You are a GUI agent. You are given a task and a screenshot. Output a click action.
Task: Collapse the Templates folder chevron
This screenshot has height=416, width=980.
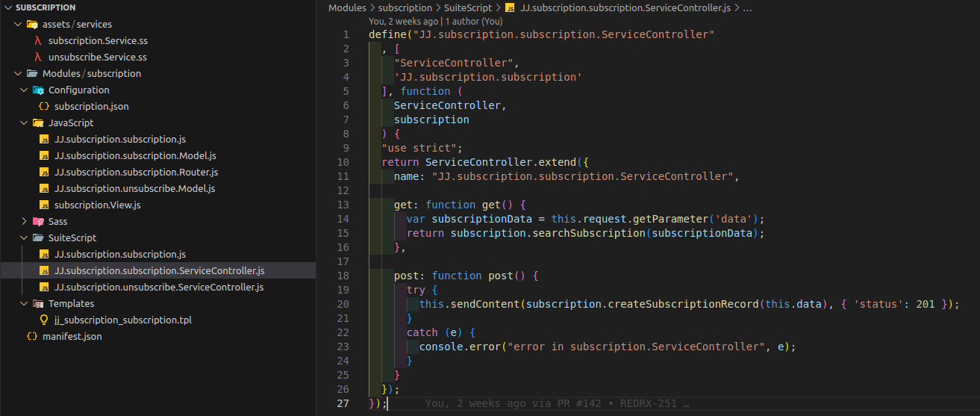(25, 304)
